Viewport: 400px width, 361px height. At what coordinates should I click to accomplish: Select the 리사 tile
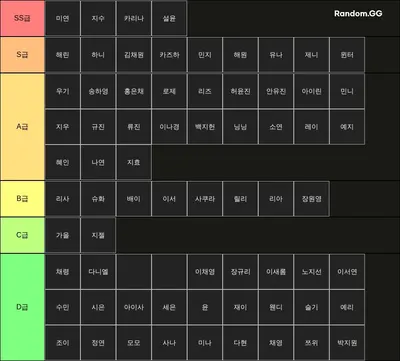click(63, 199)
